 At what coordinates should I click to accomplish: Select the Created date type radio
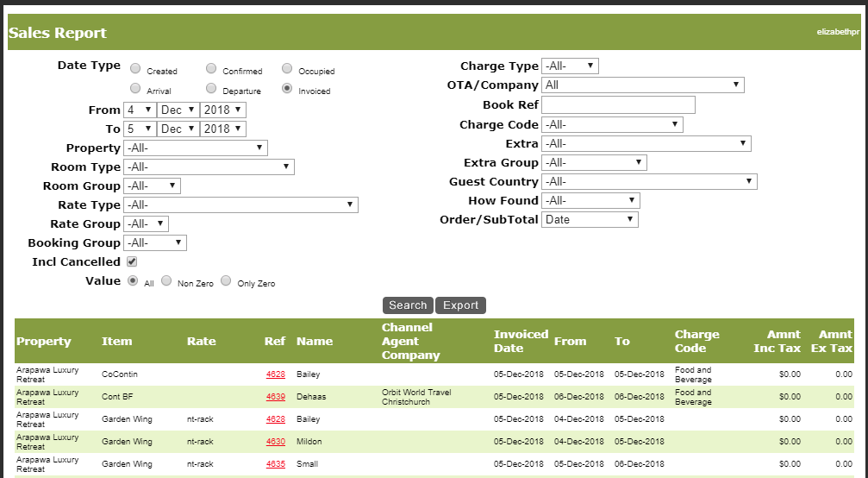pyautogui.click(x=135, y=69)
